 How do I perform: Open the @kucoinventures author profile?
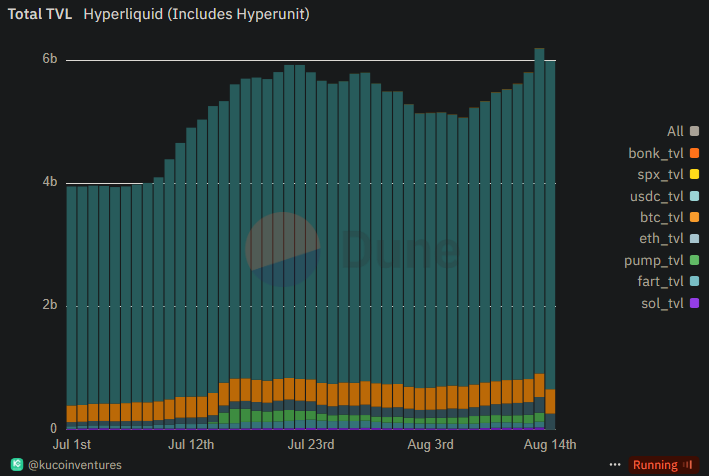click(75, 465)
